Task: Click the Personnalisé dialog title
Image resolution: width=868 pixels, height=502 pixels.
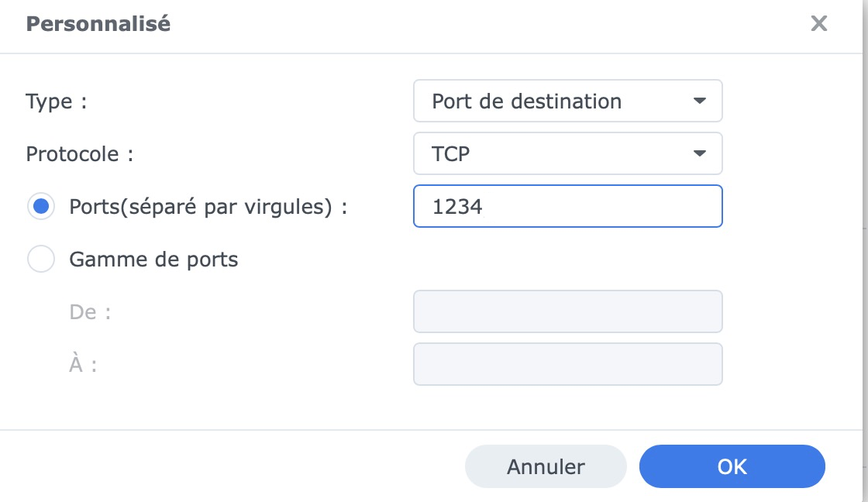Action: coord(98,24)
